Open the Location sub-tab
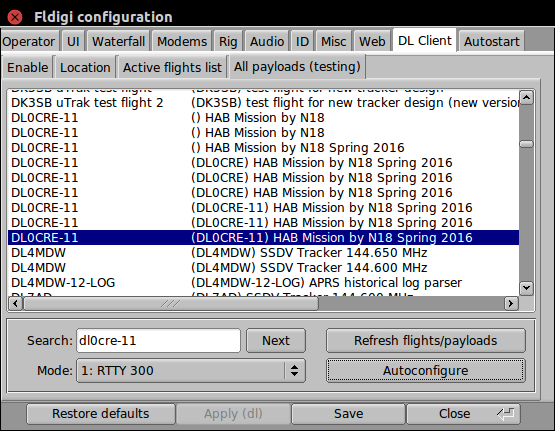This screenshot has width=555, height=431. (x=85, y=67)
